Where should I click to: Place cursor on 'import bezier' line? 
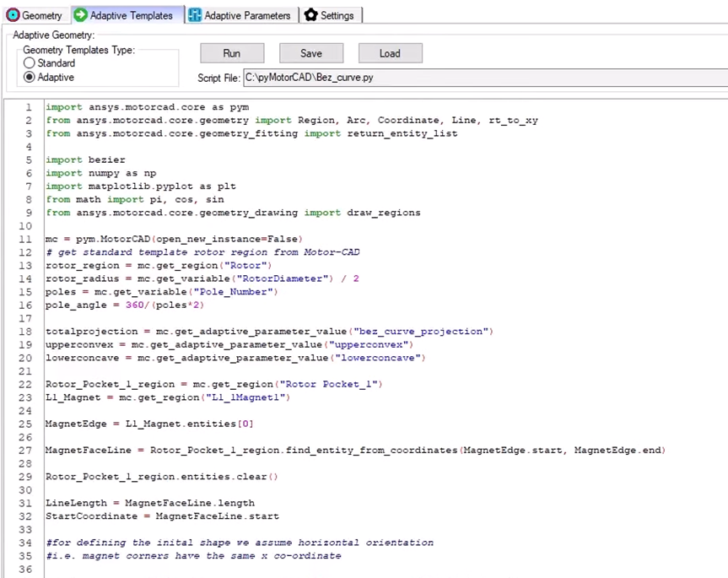tap(85, 159)
